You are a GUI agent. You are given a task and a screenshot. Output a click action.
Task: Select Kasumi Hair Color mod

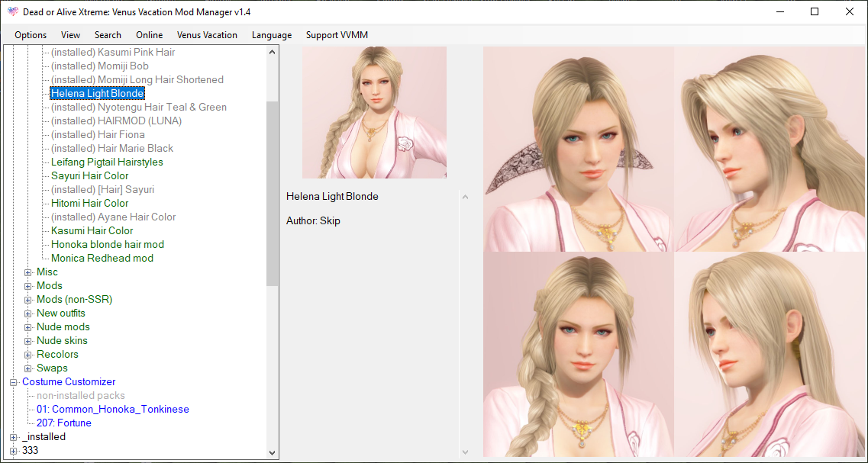(x=92, y=230)
